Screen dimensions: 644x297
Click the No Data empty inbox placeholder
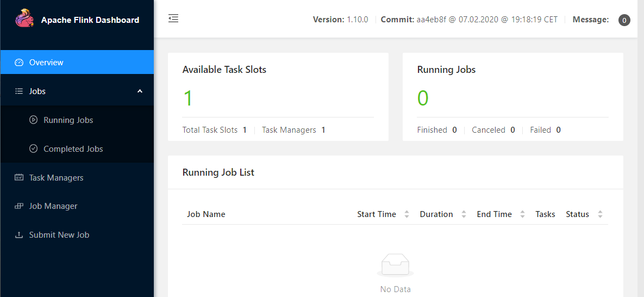click(395, 267)
